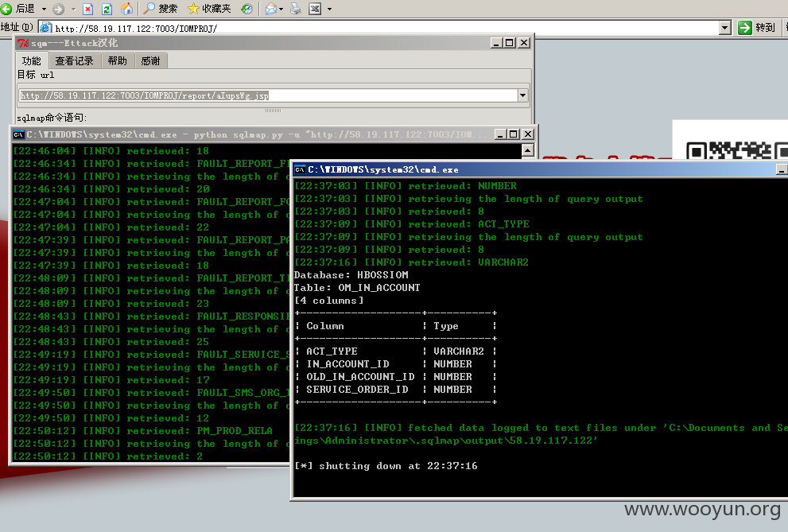
Task: Open the IE Search (搜索) button
Action: [x=161, y=9]
